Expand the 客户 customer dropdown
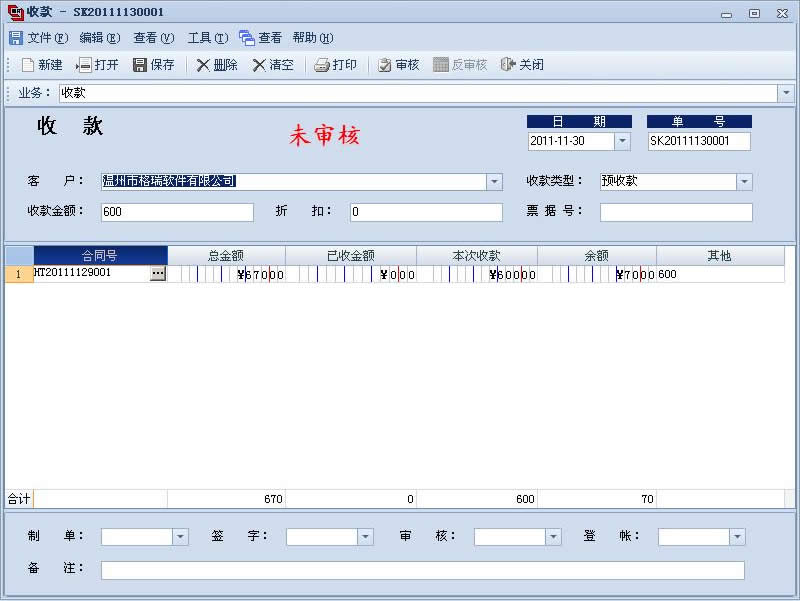This screenshot has height=601, width=800. point(494,182)
